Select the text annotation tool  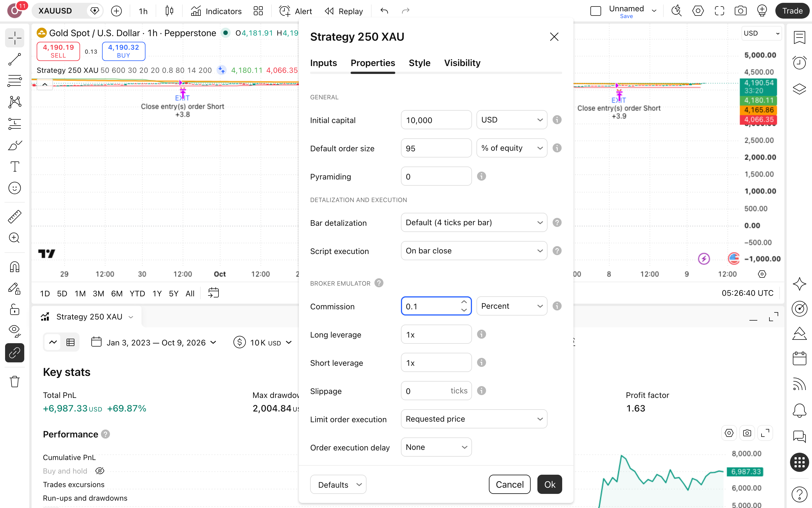[x=14, y=166]
